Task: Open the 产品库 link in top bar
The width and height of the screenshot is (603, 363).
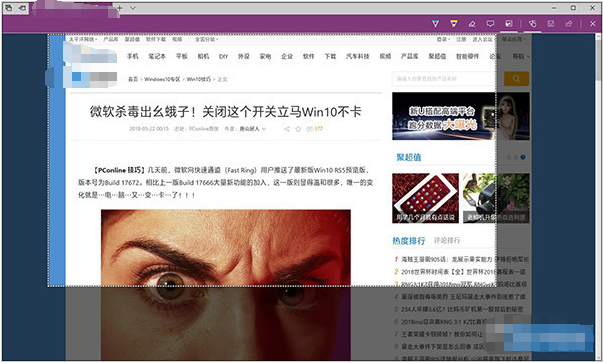Action: (x=111, y=39)
